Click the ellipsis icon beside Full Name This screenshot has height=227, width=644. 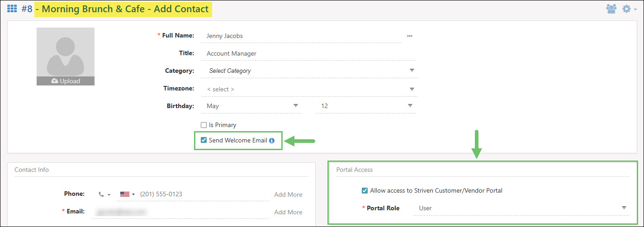pyautogui.click(x=409, y=36)
